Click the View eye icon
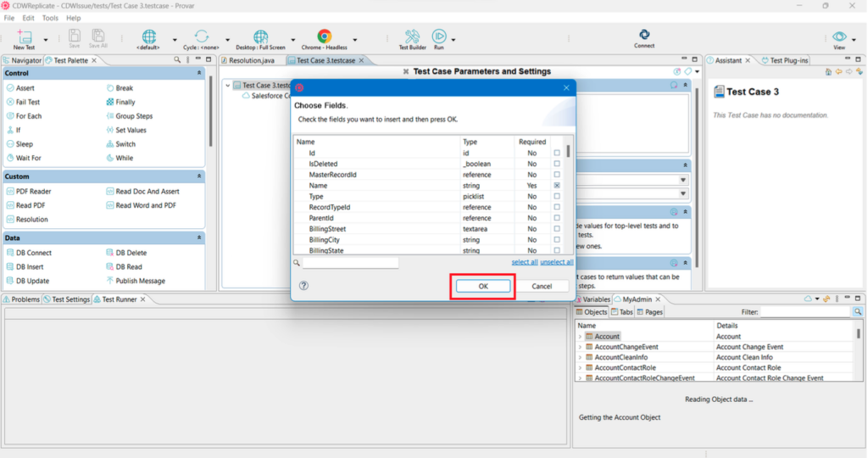Viewport: 868px width, 458px height. click(x=839, y=36)
